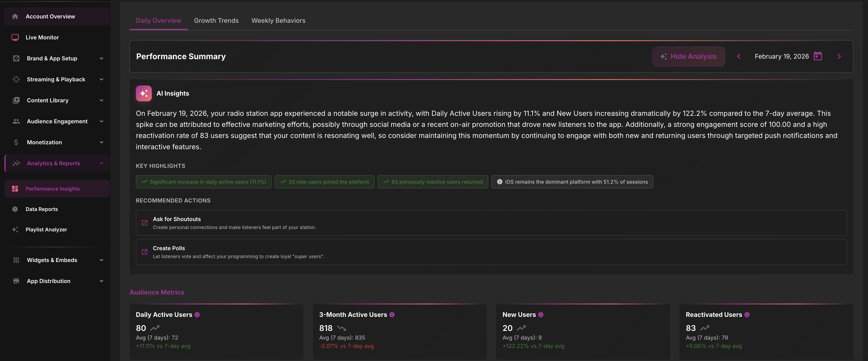Click the Daily Active Users info icon

tap(197, 314)
